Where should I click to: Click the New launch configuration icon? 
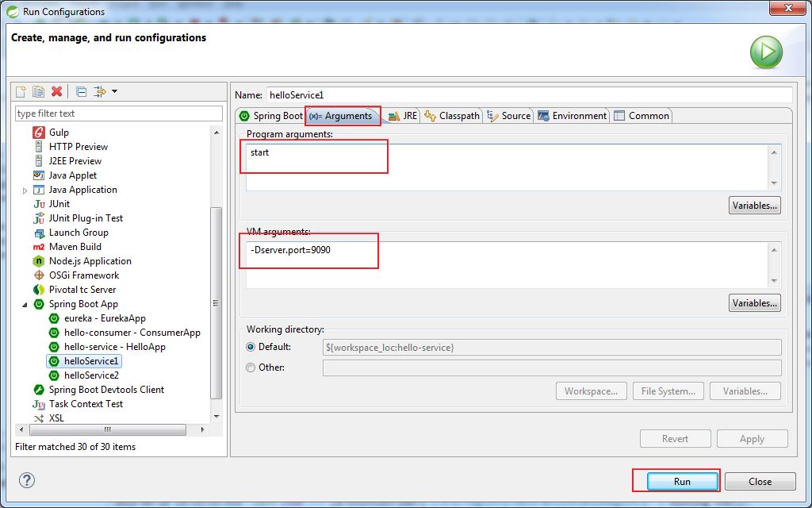[x=21, y=92]
